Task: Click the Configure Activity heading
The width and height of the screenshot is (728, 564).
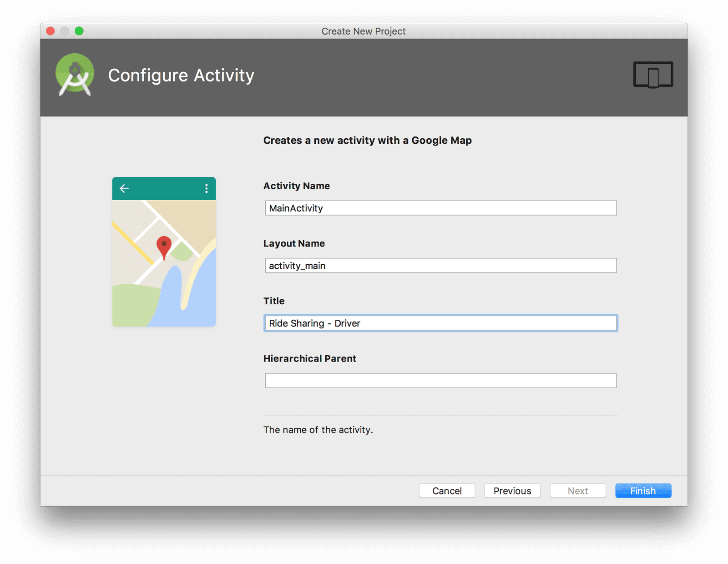Action: coord(181,76)
